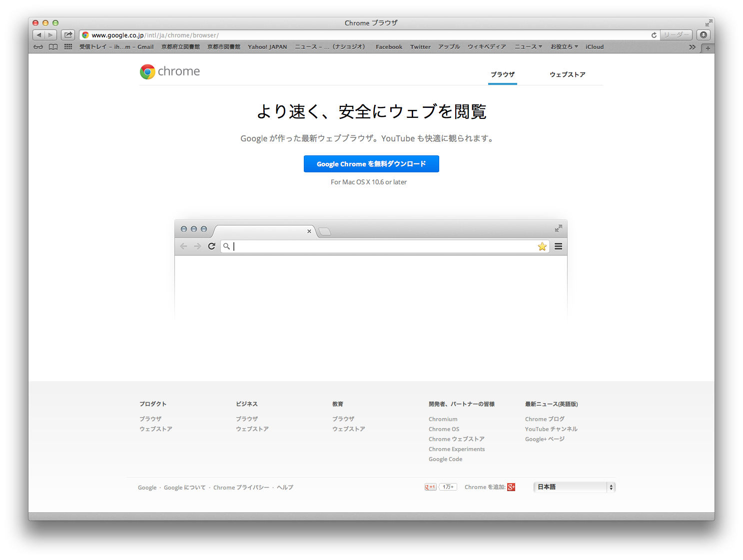The height and width of the screenshot is (560, 743).
Task: Click the omnibox field in the illustrated browser
Action: (x=385, y=246)
